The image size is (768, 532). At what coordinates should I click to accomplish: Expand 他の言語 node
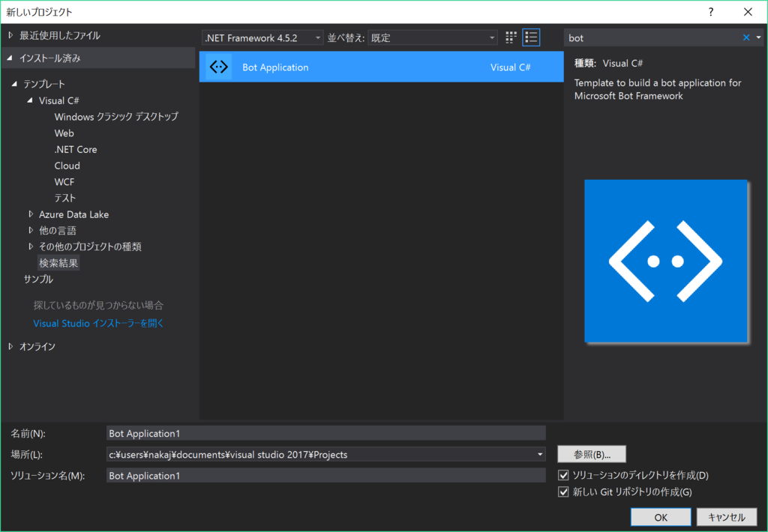(x=31, y=231)
